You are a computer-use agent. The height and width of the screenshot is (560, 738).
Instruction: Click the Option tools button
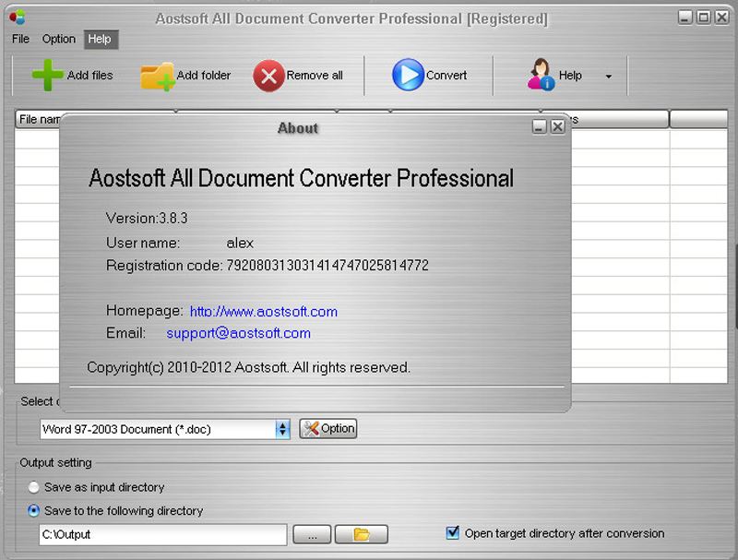(328, 428)
